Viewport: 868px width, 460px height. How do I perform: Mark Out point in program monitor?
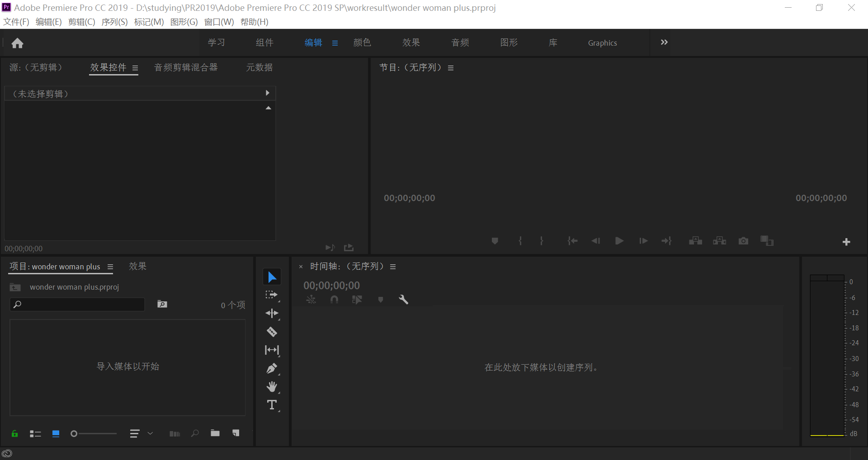coord(541,241)
